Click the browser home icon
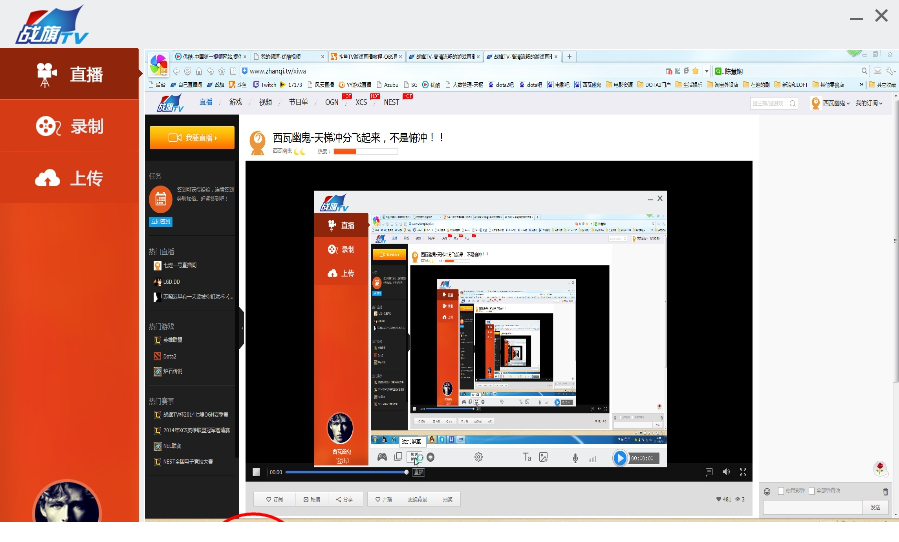This screenshot has height=542, width=899. (199, 71)
